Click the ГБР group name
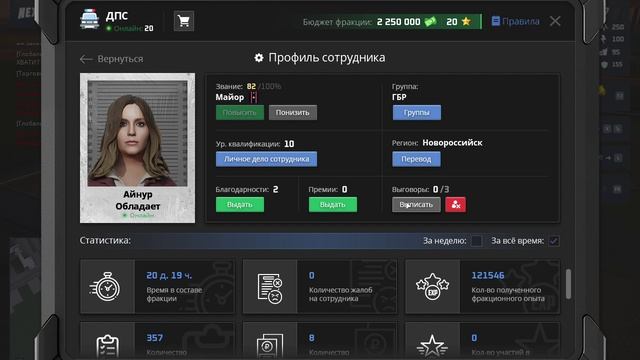 [x=399, y=97]
